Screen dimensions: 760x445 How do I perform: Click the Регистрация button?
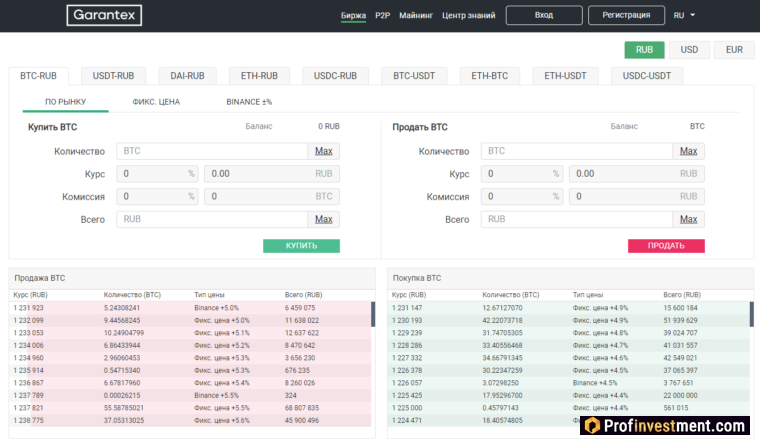[x=626, y=15]
